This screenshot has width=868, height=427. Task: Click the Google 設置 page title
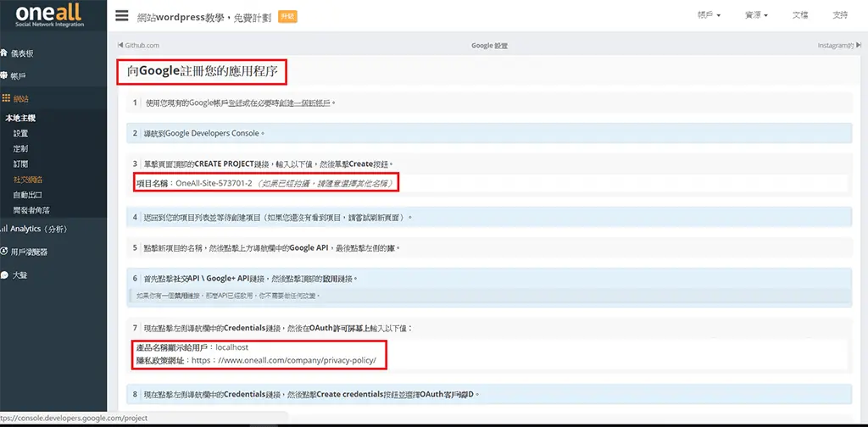489,46
